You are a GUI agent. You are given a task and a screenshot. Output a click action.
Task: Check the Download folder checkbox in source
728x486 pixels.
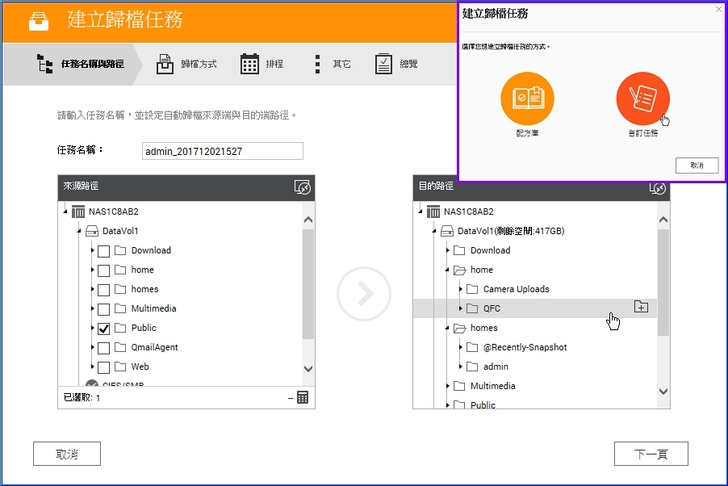[104, 250]
